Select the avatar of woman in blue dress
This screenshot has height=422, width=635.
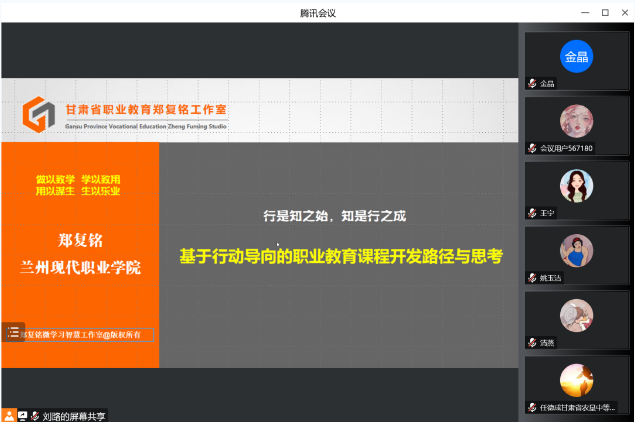[x=576, y=251]
